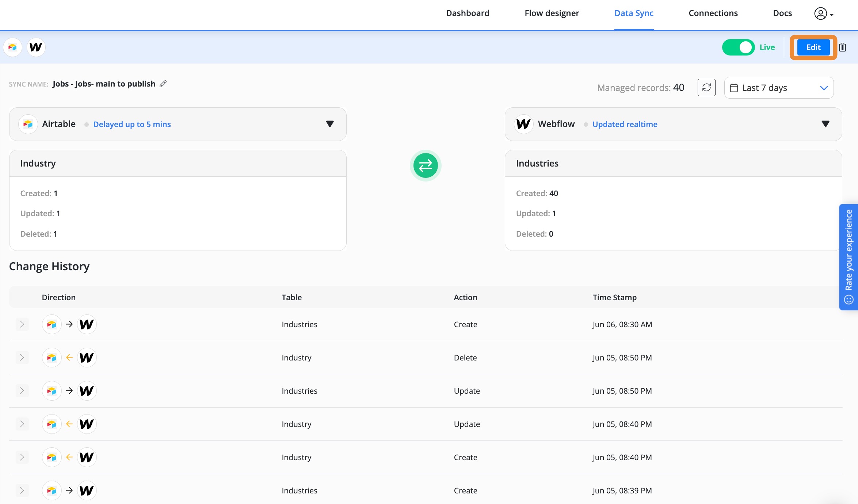Click the Time Stamp column header
This screenshot has width=858, height=504.
point(614,297)
